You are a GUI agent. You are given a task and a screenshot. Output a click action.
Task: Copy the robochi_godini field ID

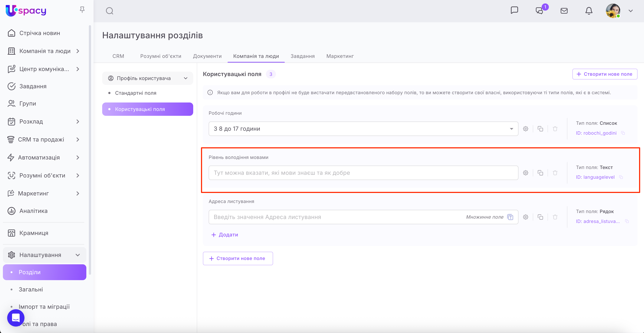coord(623,133)
